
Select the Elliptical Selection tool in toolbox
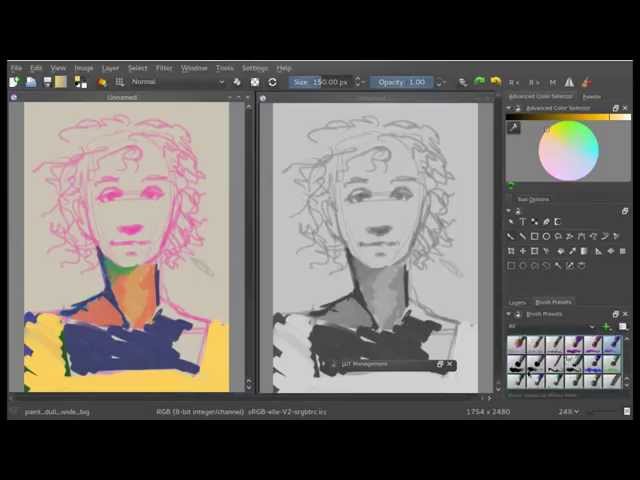pos(522,266)
